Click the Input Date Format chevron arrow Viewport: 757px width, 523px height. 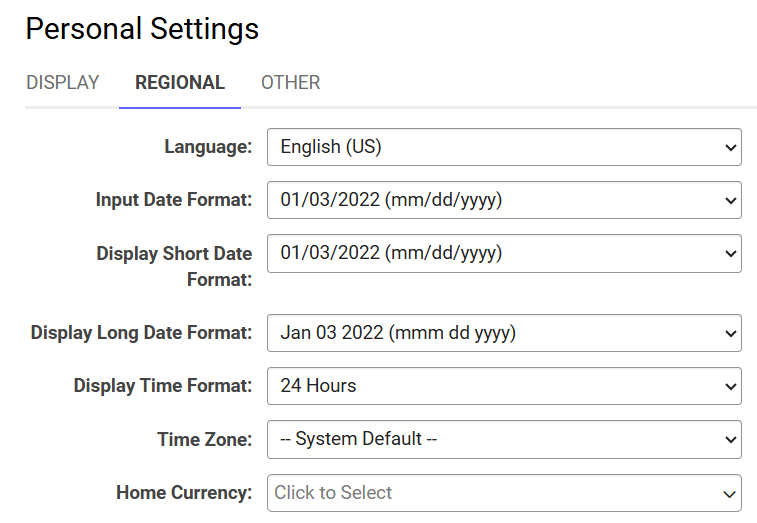[x=730, y=200]
